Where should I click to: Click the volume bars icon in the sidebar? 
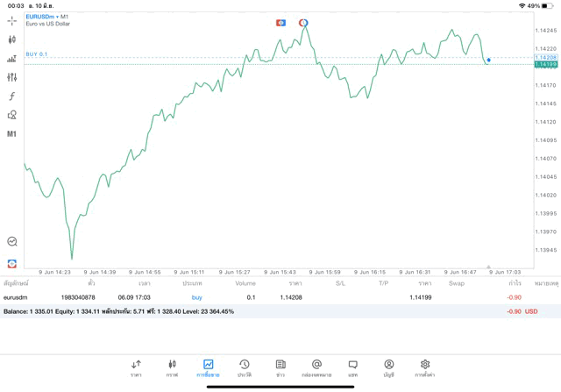click(x=11, y=59)
